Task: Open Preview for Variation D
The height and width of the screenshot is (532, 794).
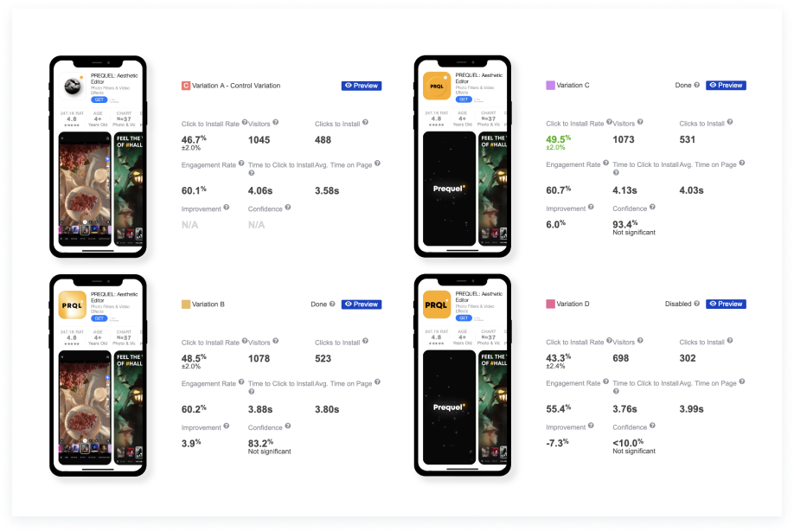Action: 726,304
